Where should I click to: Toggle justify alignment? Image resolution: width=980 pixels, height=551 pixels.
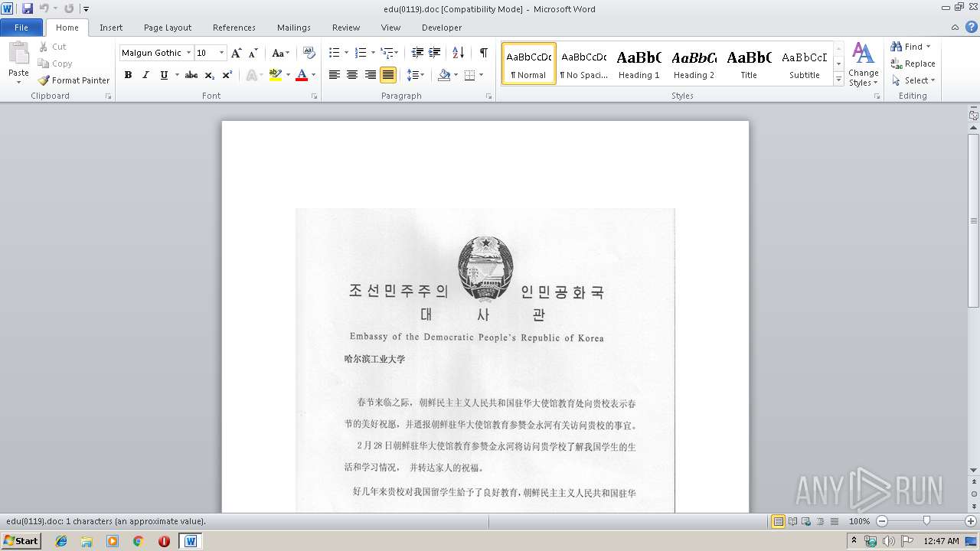(388, 75)
